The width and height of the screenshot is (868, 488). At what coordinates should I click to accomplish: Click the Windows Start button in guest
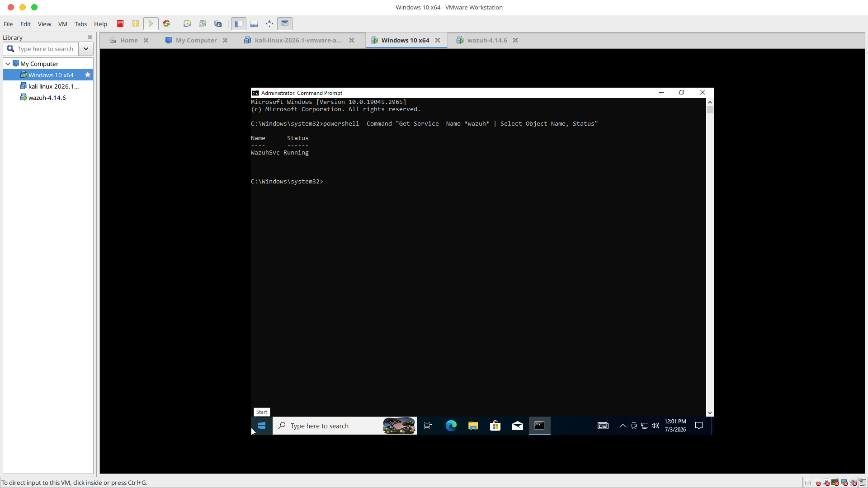pyautogui.click(x=262, y=426)
